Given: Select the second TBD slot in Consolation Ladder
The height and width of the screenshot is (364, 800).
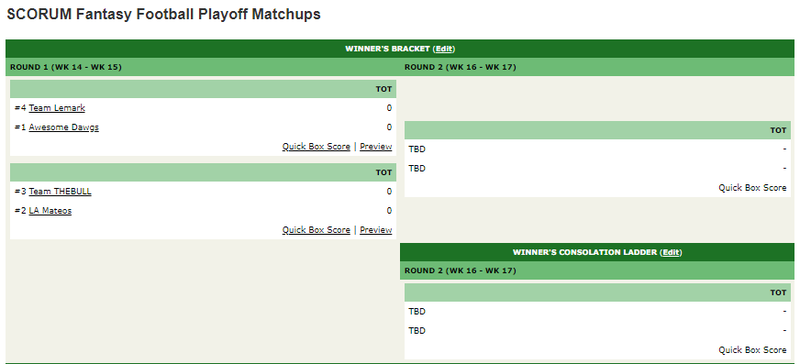Looking at the screenshot, I should [417, 331].
